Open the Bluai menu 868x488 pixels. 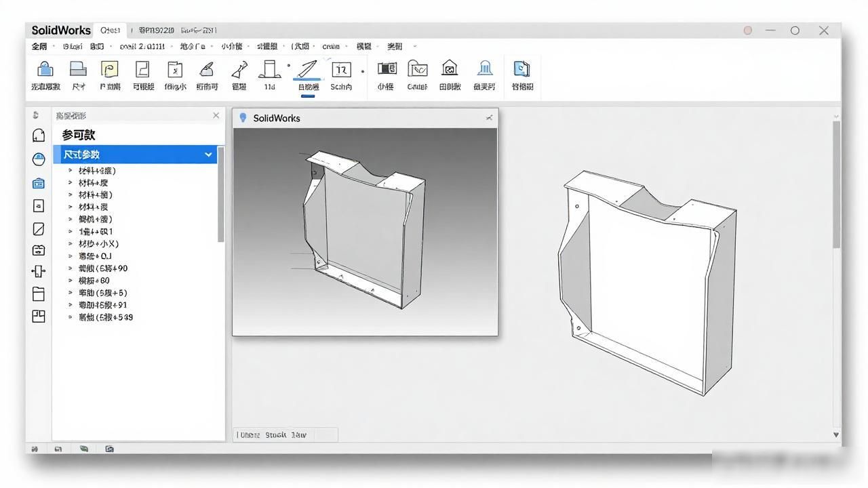pyautogui.click(x=72, y=46)
